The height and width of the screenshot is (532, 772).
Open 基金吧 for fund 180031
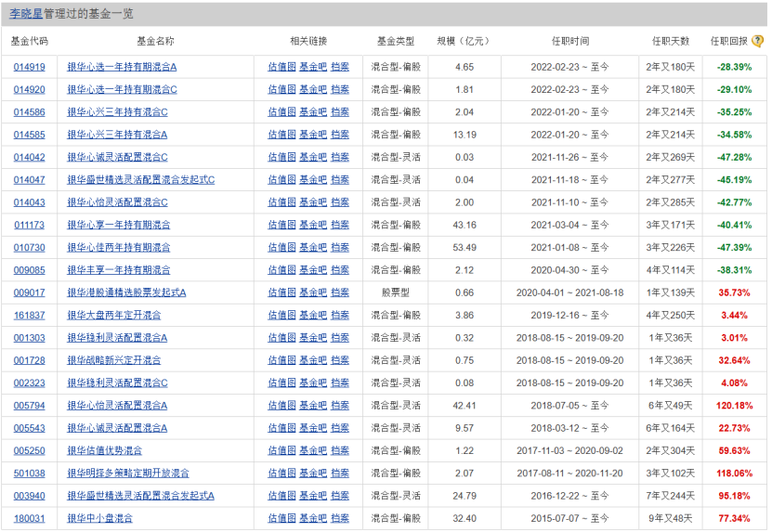pyautogui.click(x=313, y=519)
